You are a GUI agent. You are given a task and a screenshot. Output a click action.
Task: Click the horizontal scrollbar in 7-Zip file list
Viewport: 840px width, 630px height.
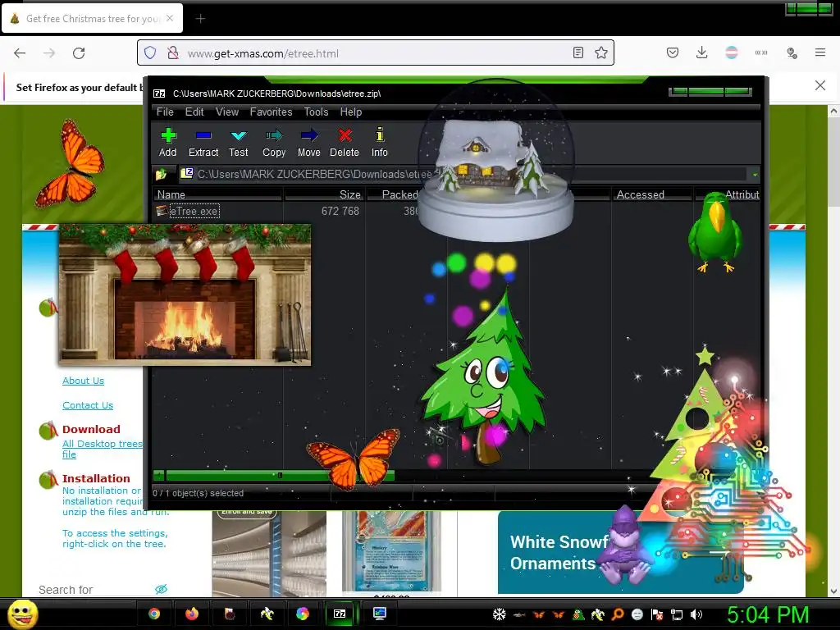click(281, 475)
